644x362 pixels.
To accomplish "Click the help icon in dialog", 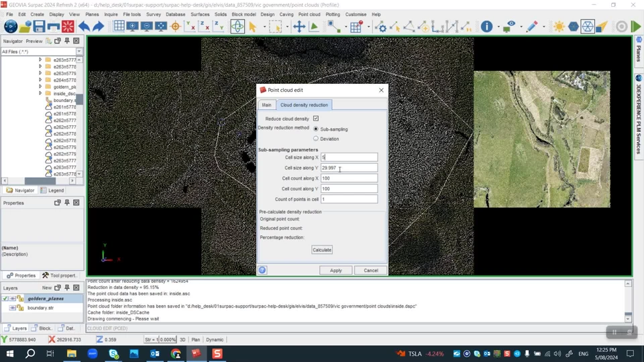I will pyautogui.click(x=262, y=270).
